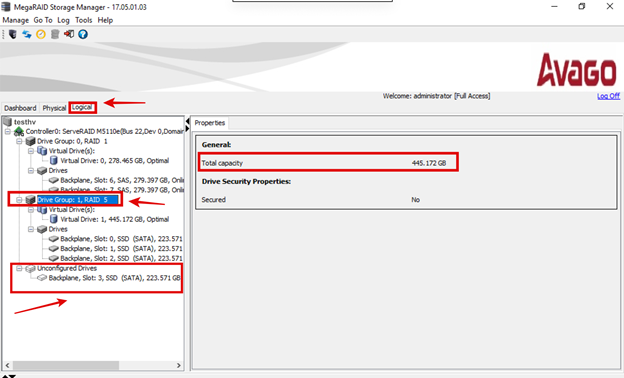Click the testhv server icon in the tree

7,121
